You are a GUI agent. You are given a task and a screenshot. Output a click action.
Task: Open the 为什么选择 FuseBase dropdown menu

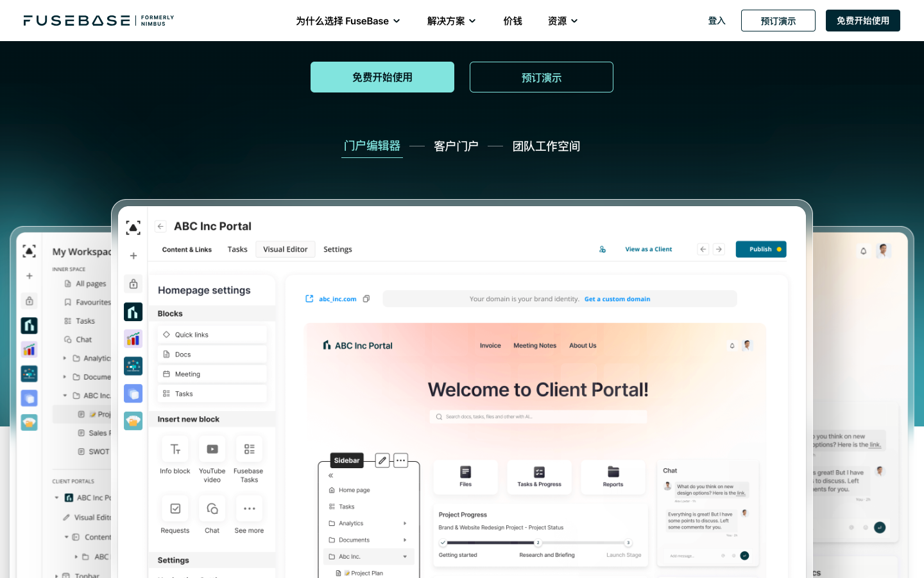(x=348, y=21)
